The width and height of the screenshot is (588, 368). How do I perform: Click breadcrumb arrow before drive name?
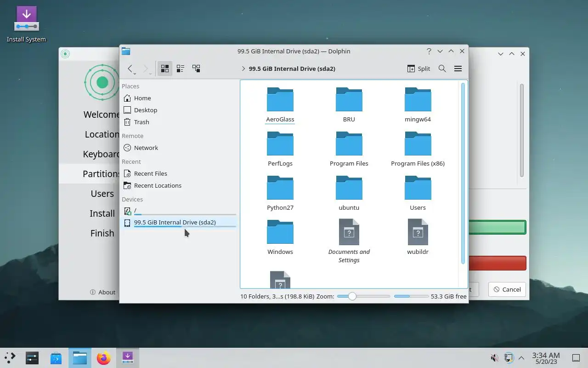[x=243, y=69]
